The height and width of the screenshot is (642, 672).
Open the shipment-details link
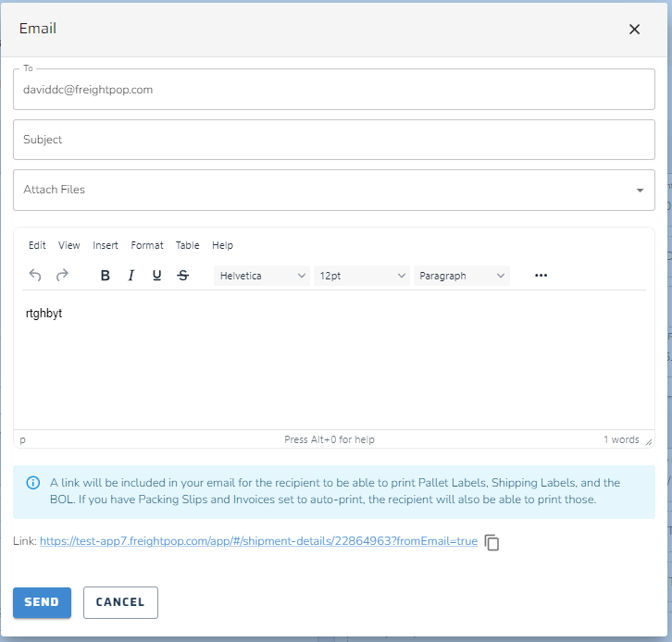[258, 541]
